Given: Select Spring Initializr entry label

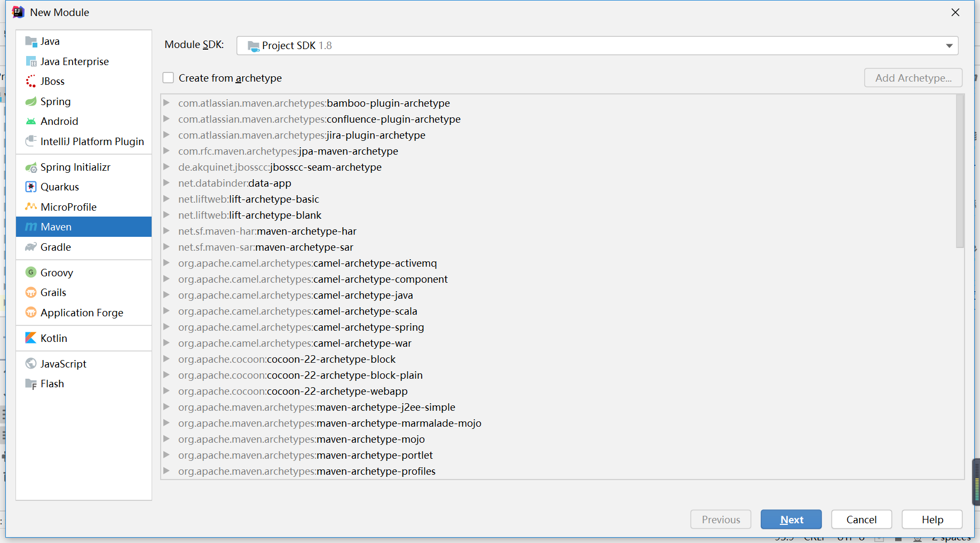Looking at the screenshot, I should pos(75,167).
